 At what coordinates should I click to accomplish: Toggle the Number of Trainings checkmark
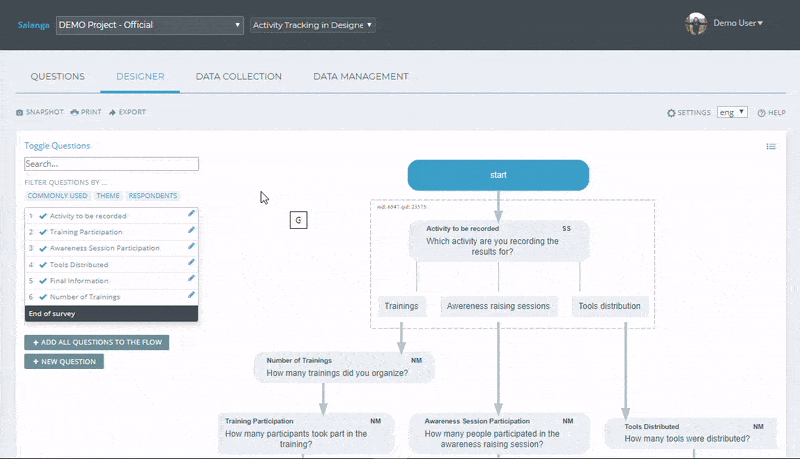coord(43,297)
